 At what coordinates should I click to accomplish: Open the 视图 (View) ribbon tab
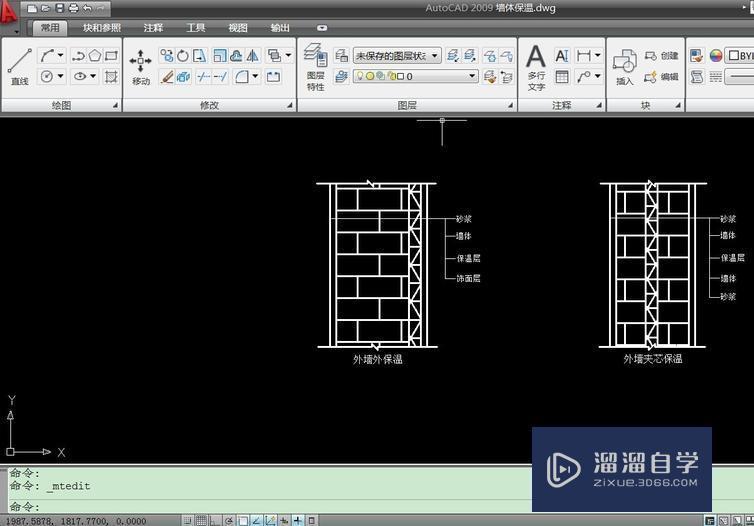pyautogui.click(x=238, y=28)
